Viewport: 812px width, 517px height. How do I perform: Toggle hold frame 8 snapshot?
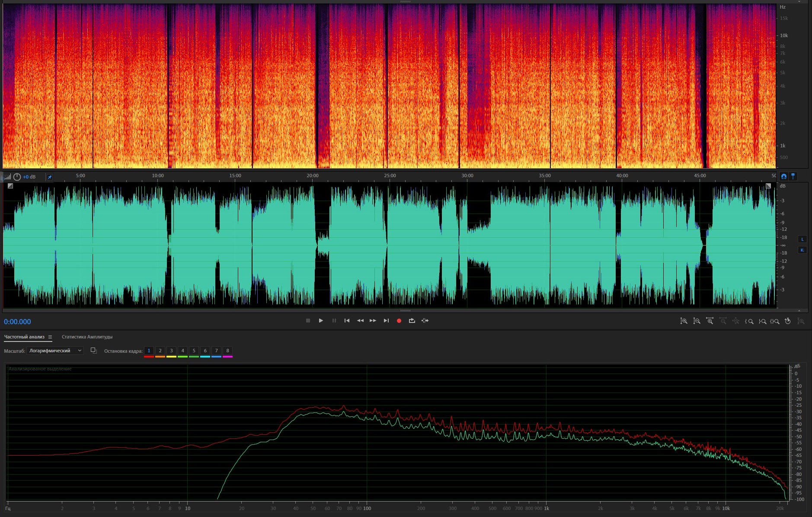click(227, 351)
